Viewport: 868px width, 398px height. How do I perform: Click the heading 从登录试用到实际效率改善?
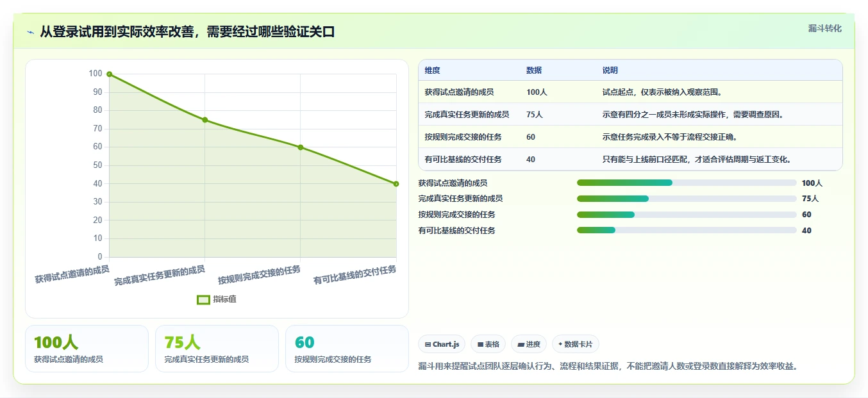(x=187, y=32)
